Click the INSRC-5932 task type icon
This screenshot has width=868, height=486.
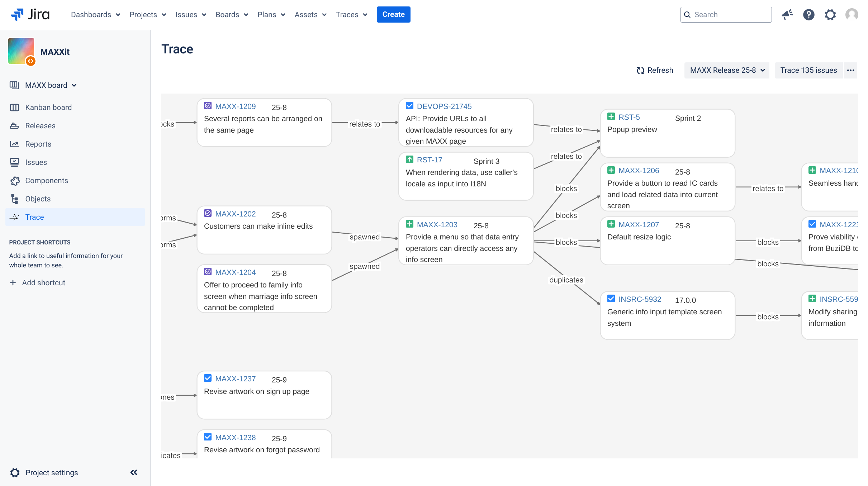coord(611,299)
